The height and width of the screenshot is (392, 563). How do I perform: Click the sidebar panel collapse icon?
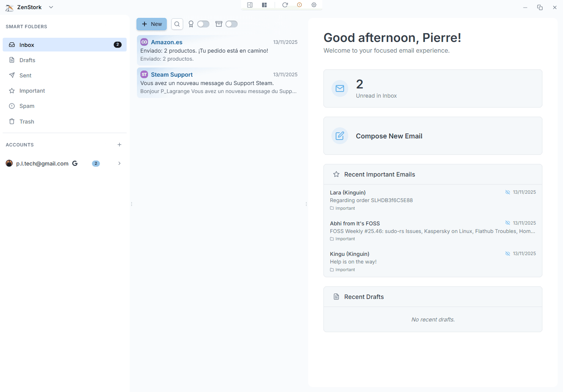click(250, 5)
